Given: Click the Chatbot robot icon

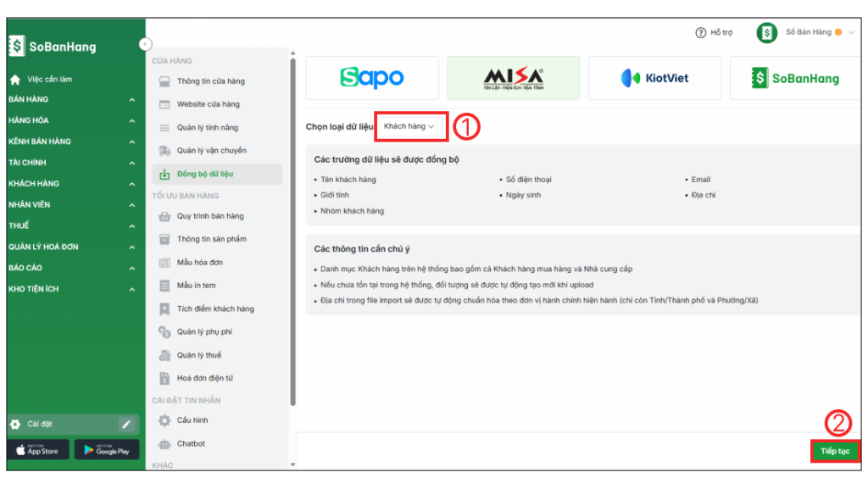Looking at the screenshot, I should click(x=164, y=444).
